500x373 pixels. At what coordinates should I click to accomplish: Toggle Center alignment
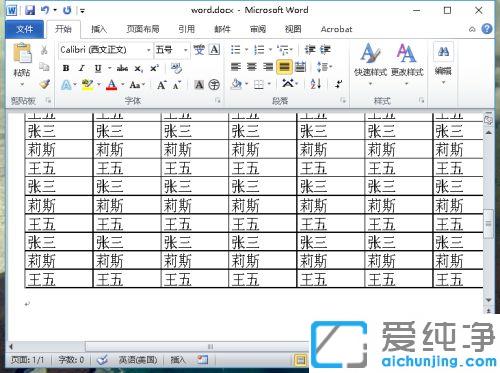(252, 67)
